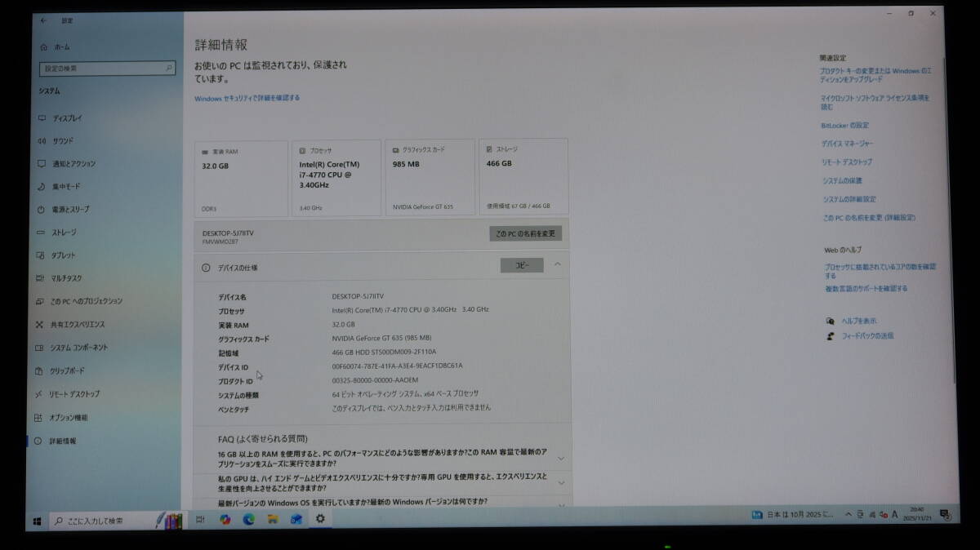This screenshot has height=550, width=980.
Task: Open タブレット settings page
Action: tap(56, 255)
